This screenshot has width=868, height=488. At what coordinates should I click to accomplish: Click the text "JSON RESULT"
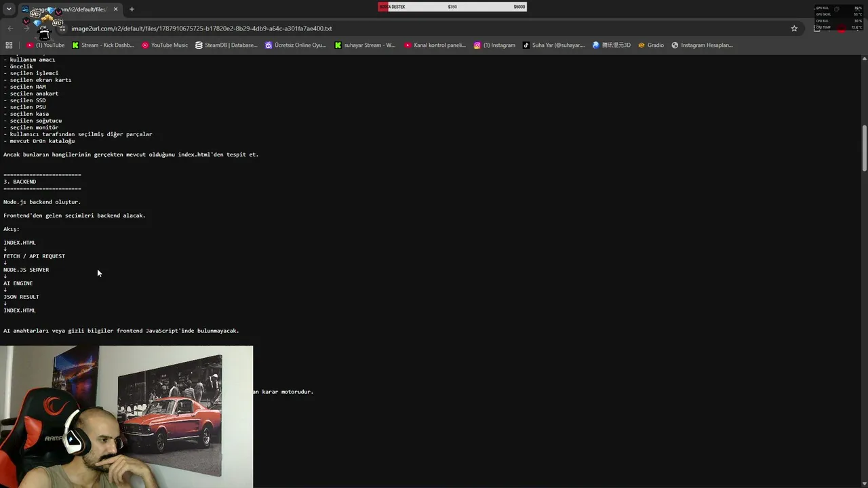coord(21,297)
